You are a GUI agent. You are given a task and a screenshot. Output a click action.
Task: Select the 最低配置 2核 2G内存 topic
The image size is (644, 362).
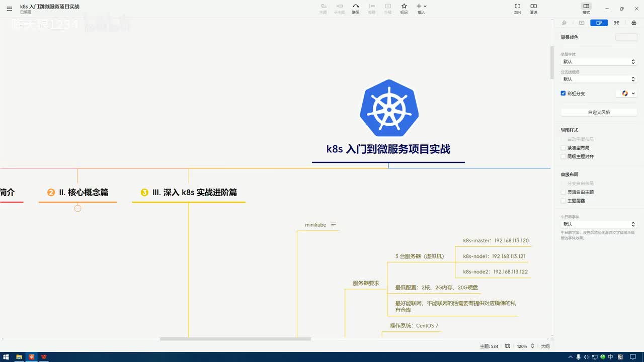click(437, 288)
